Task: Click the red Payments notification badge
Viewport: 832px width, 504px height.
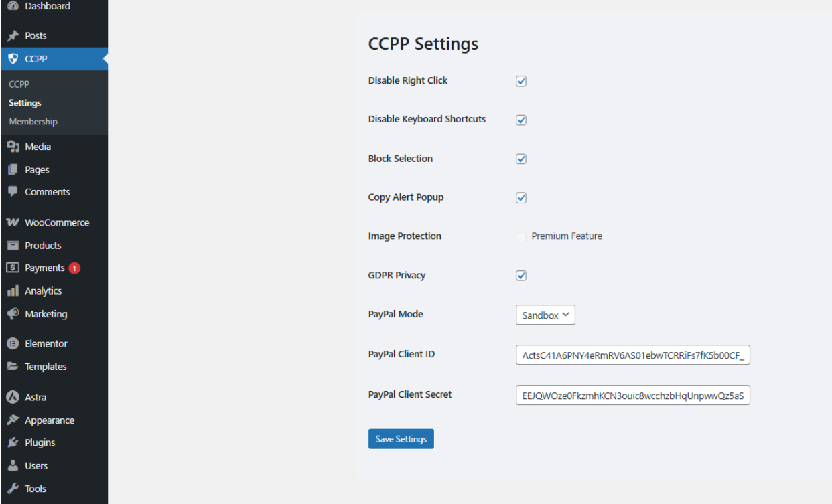Action: point(74,268)
